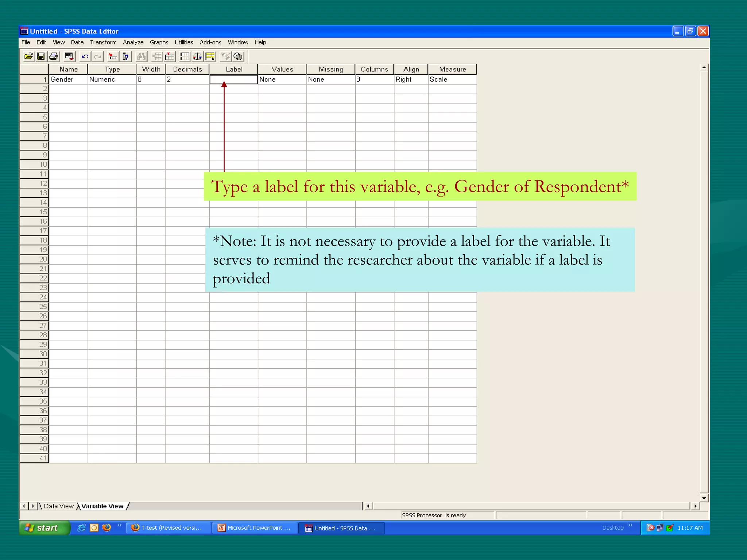
Task: Click the Use Sets circles icon
Action: pos(238,57)
